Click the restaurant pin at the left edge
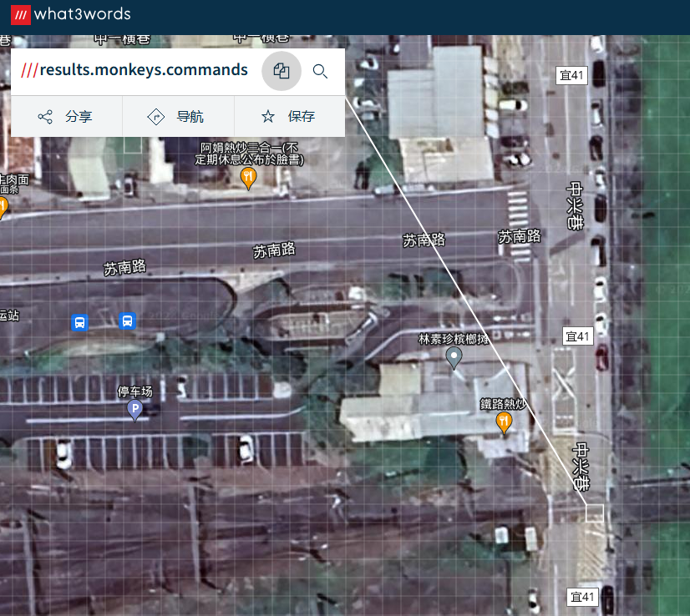The height and width of the screenshot is (616, 690). tap(3, 208)
